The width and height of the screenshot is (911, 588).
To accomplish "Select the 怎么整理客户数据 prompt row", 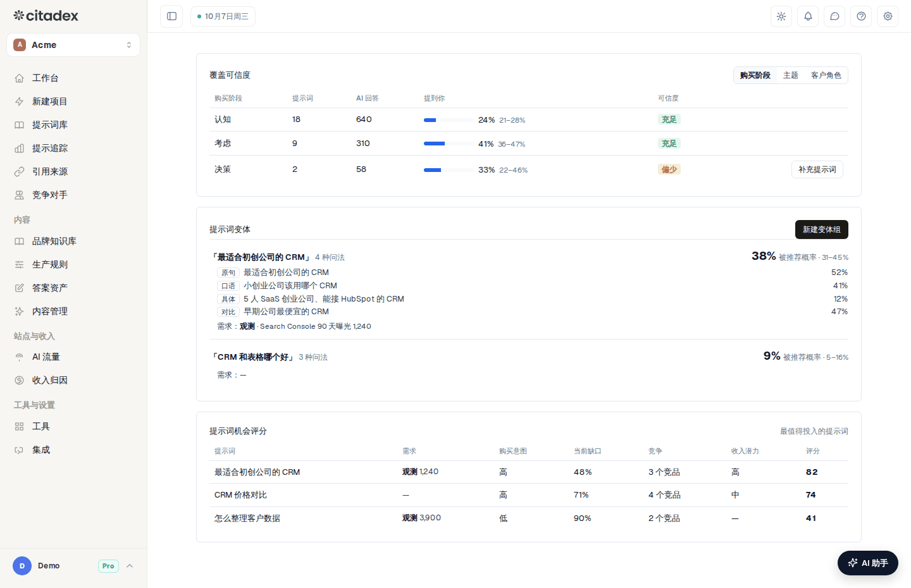I will [x=529, y=518].
